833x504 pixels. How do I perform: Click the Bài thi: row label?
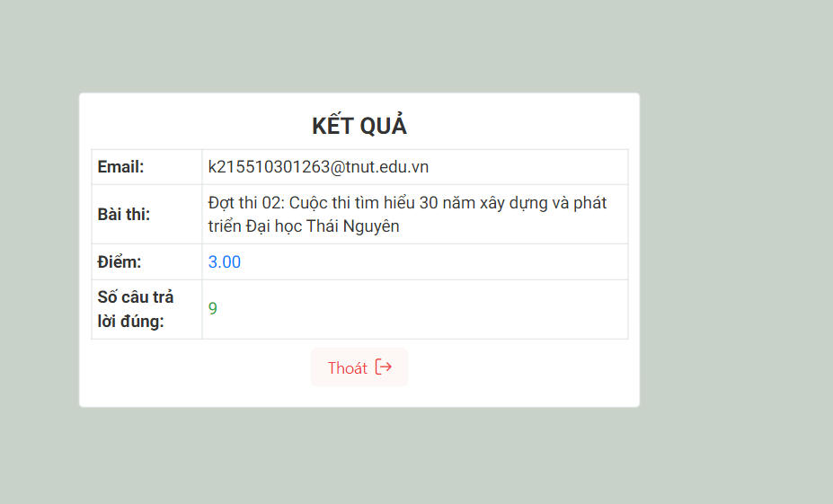tap(124, 214)
